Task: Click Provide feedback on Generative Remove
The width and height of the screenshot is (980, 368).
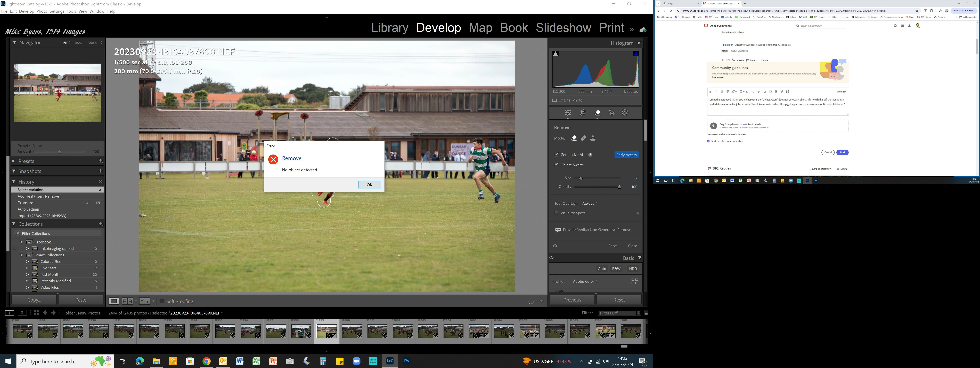Action: click(x=597, y=230)
